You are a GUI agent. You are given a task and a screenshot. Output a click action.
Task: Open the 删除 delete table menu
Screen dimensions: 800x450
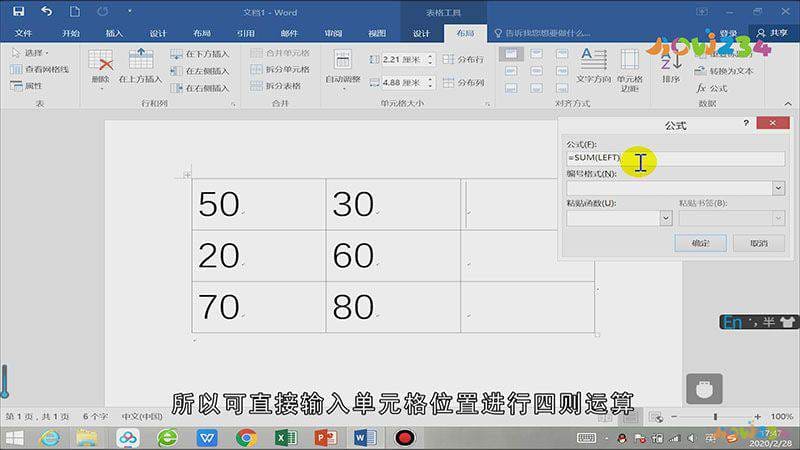(101, 69)
